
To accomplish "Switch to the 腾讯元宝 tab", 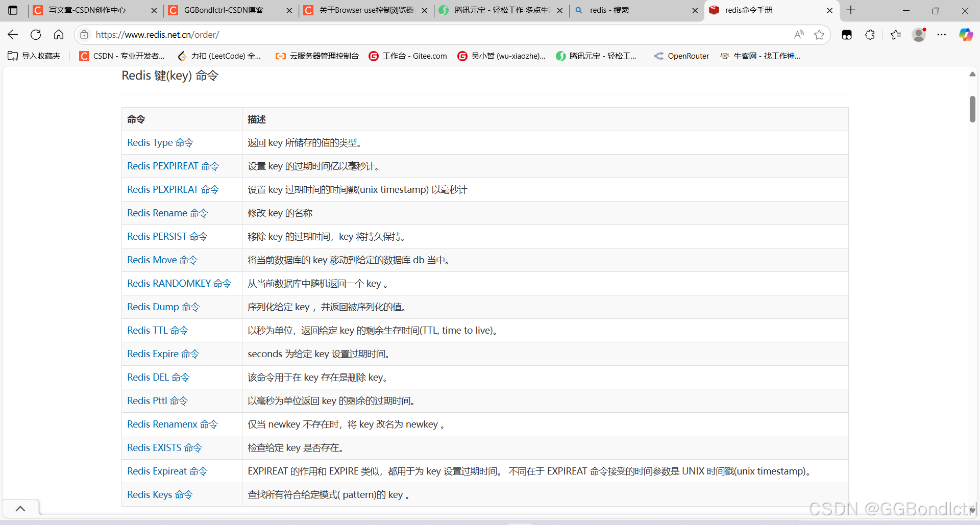I will 502,10.
